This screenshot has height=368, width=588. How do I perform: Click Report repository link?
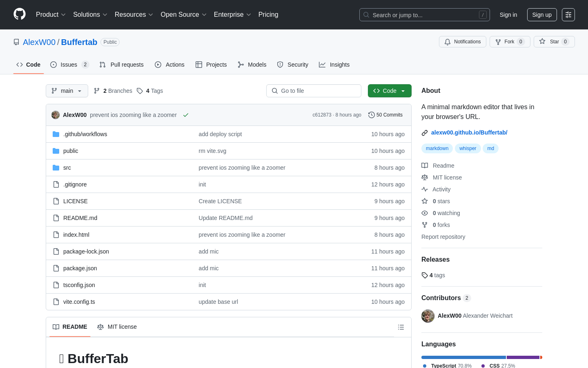click(443, 237)
